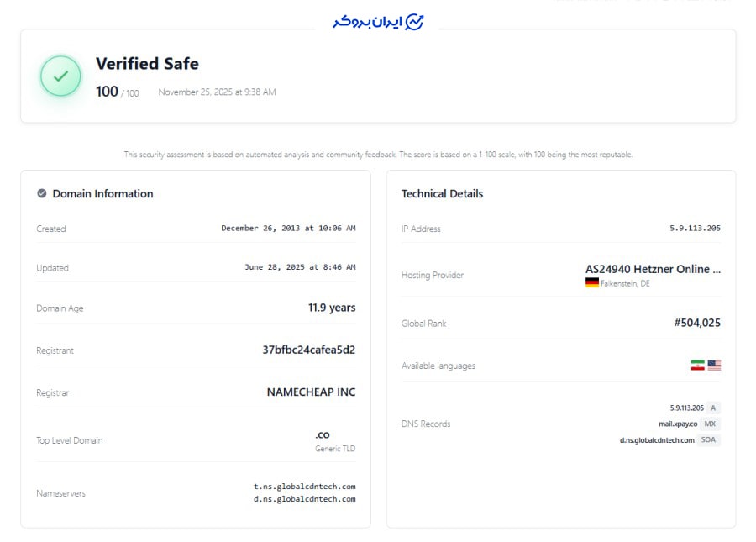
Task: Click the NAMECHEAP INC registrar name
Action: point(311,392)
